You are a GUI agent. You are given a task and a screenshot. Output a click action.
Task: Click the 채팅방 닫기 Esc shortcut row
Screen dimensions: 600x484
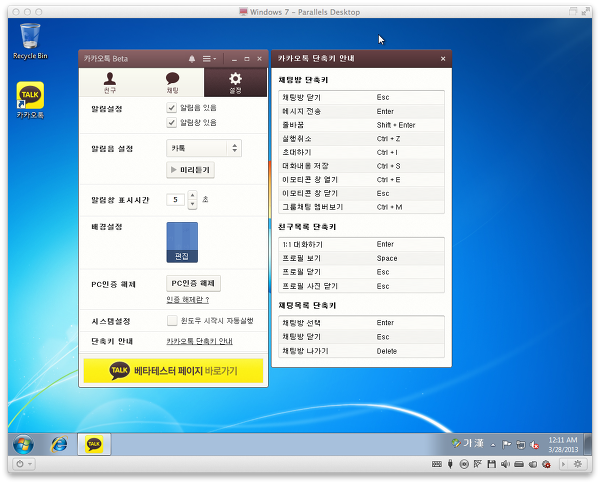click(x=361, y=98)
